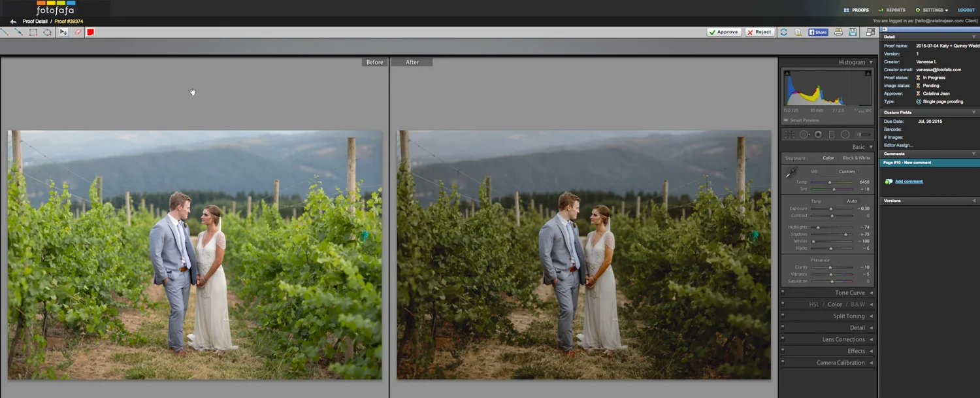Click the Before wedding photo
Image resolution: width=980 pixels, height=398 pixels.
[195, 255]
